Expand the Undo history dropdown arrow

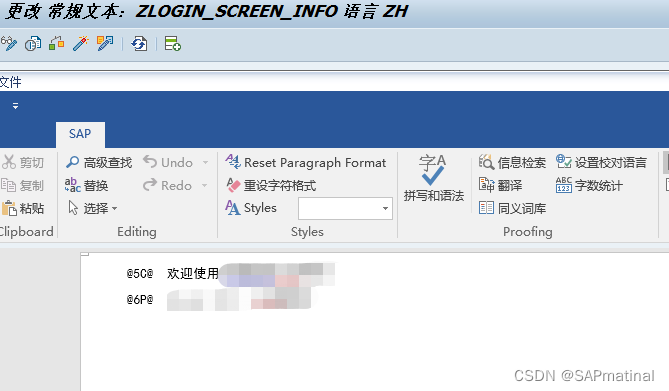click(x=205, y=163)
